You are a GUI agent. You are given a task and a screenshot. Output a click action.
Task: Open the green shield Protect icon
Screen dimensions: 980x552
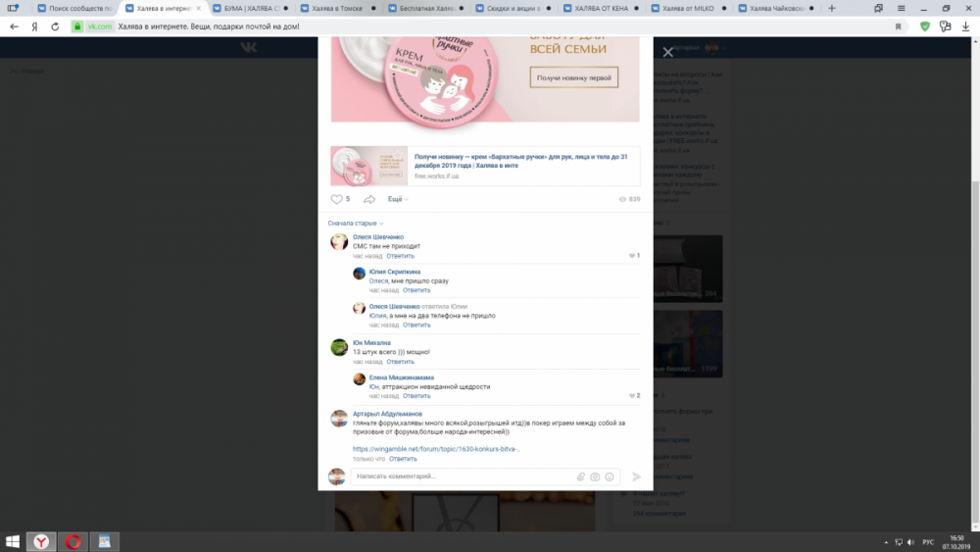point(925,26)
